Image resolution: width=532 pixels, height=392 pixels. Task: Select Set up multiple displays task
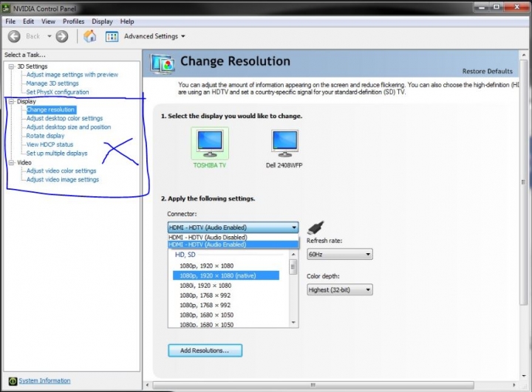click(x=57, y=154)
